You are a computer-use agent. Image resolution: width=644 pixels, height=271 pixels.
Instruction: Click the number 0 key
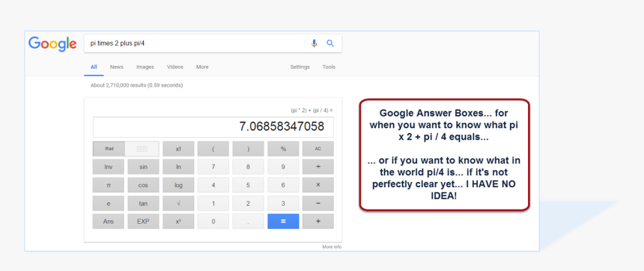click(x=213, y=222)
